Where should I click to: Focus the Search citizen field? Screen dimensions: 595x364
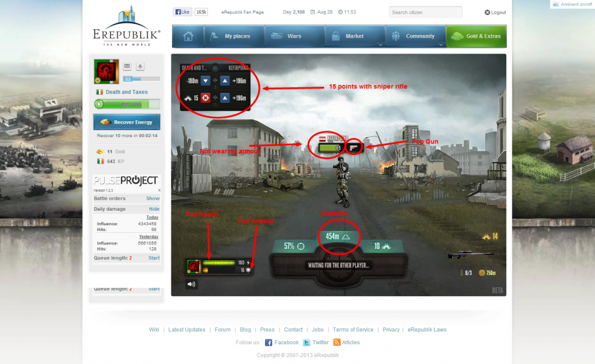[425, 12]
